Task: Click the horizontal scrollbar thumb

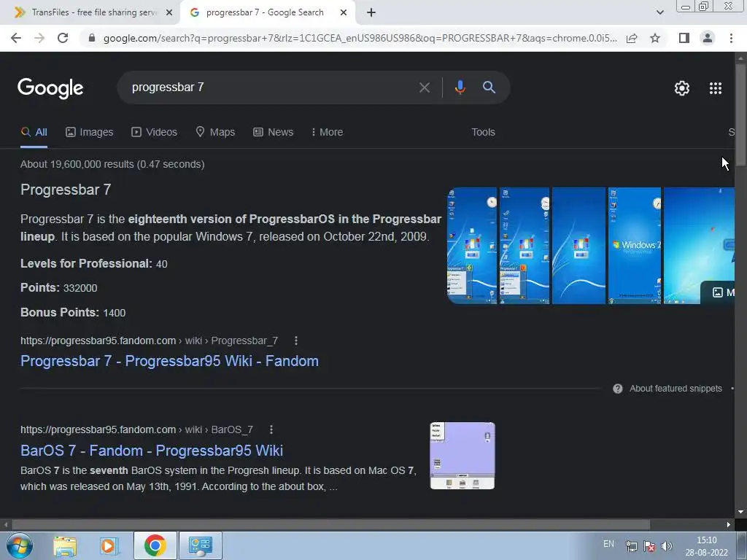Action: point(331,525)
